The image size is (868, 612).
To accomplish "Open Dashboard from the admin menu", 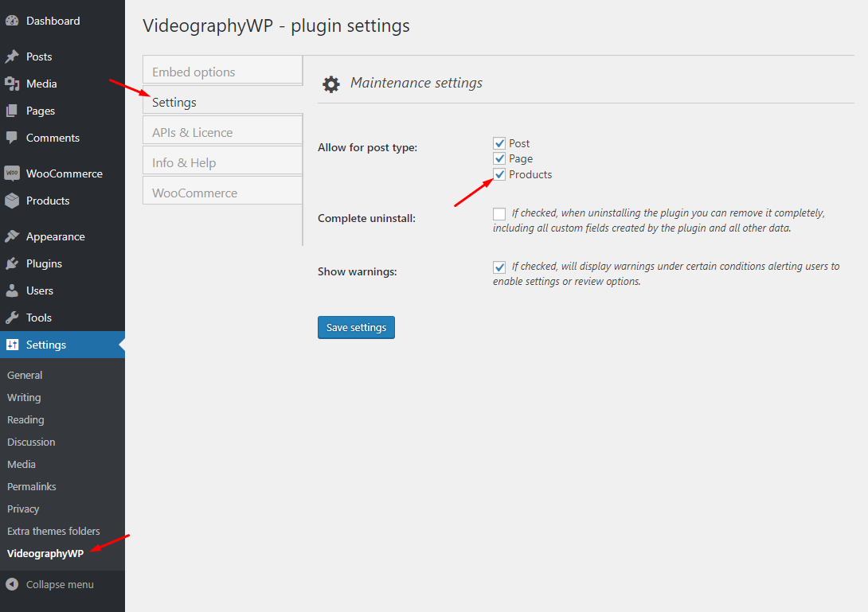I will [x=53, y=21].
